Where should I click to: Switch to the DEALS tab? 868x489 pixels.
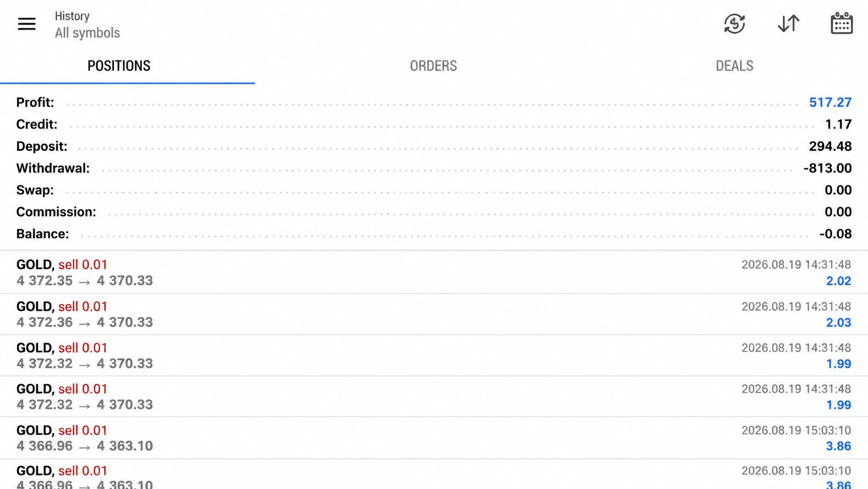(x=734, y=66)
